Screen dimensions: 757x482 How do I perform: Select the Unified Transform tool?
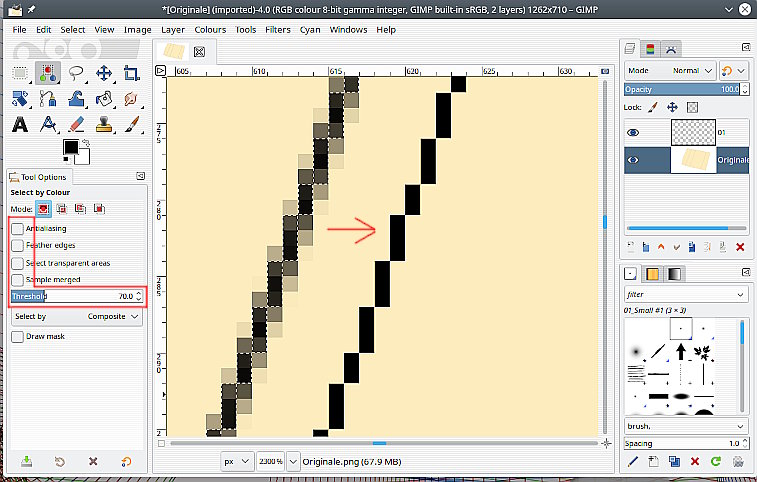20,99
